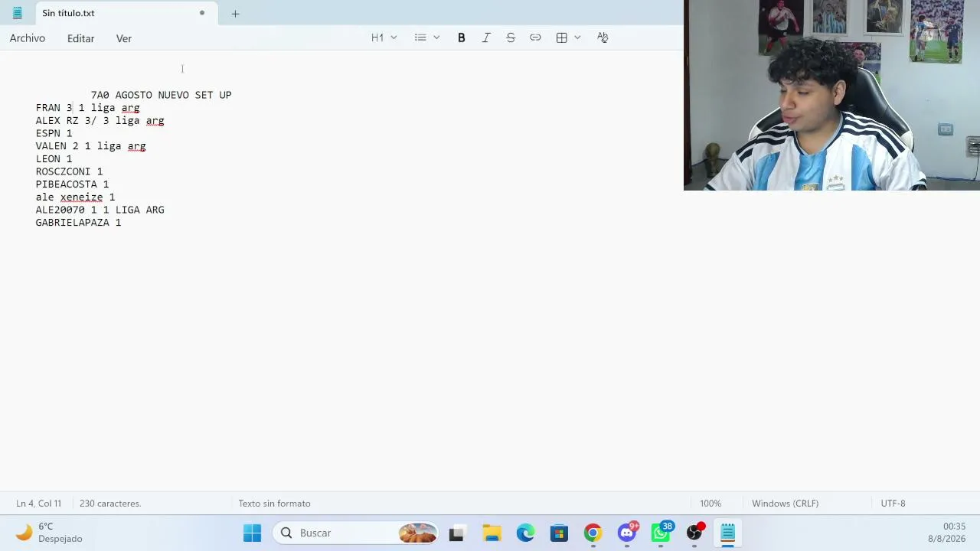Screen dimensions: 980x551
Task: Click the line ALE20070 1 1 LIGA ARG
Action: coord(100,210)
